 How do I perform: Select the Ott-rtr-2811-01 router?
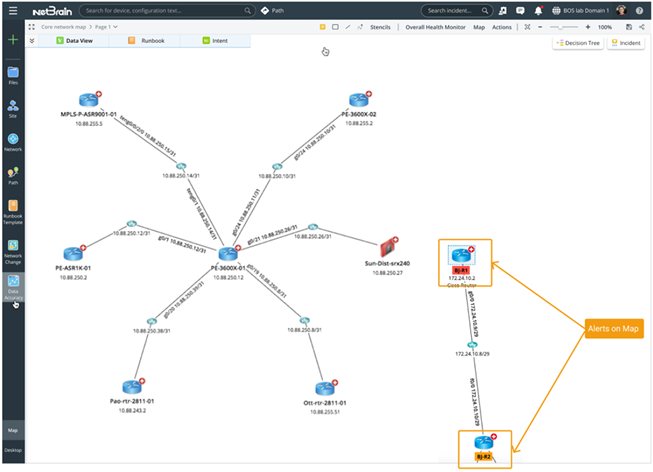[x=324, y=389]
